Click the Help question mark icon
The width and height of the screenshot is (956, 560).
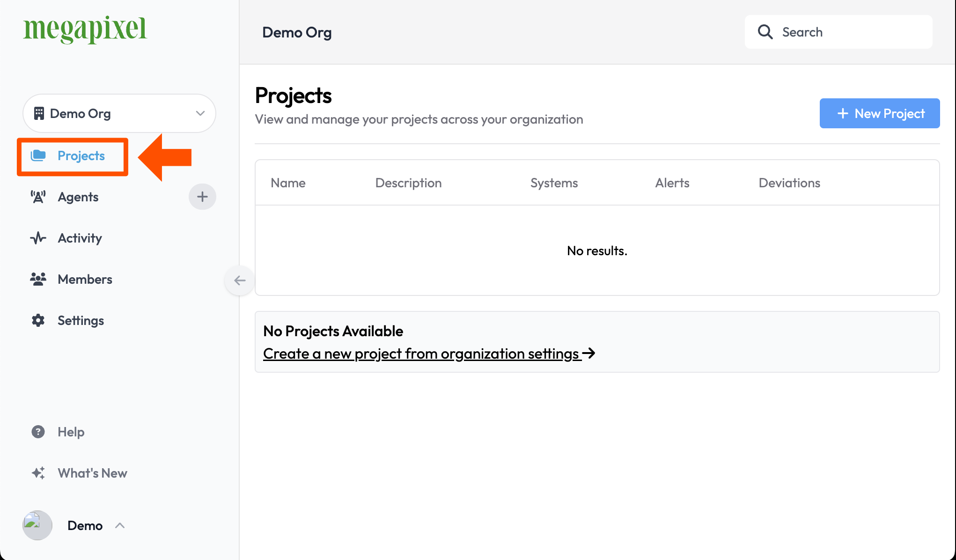coord(38,431)
